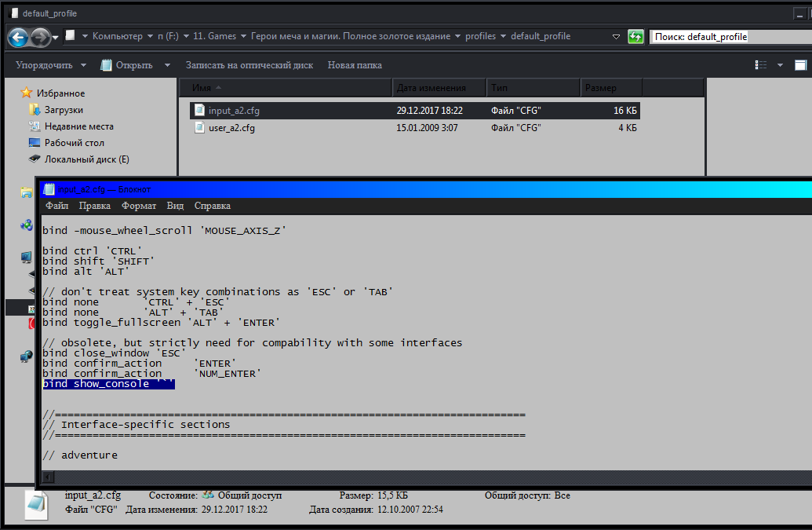The width and height of the screenshot is (812, 530).
Task: Select the input_a2.cfg file icon
Action: 199,110
